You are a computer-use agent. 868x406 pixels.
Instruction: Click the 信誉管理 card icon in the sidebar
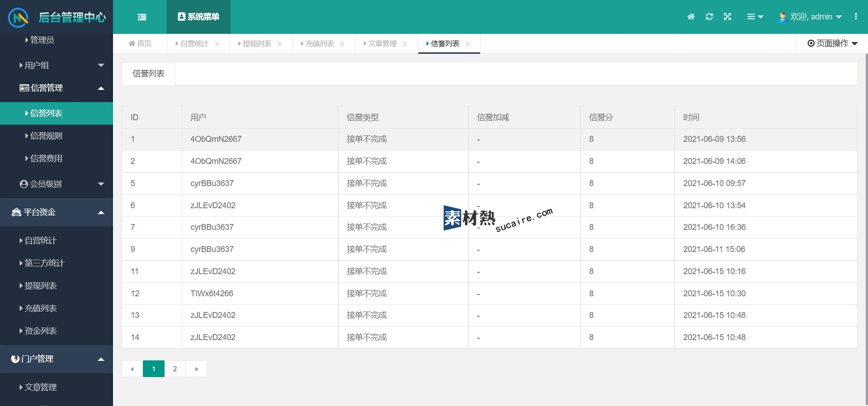pos(24,88)
